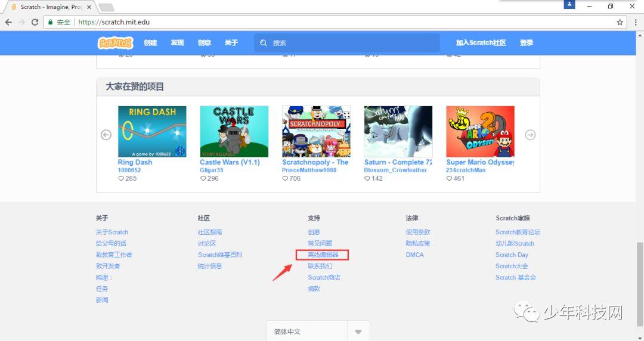Reload the page with the refresh icon

point(35,22)
